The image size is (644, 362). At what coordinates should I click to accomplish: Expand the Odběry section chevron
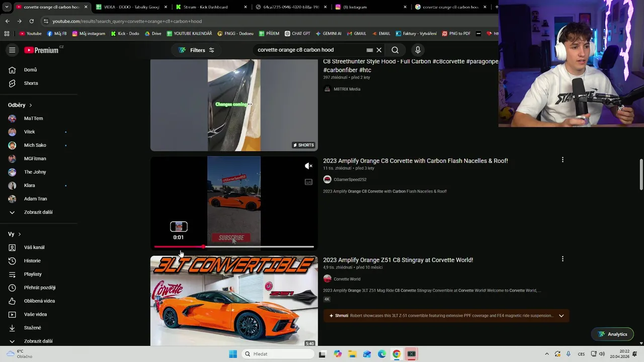click(31, 105)
